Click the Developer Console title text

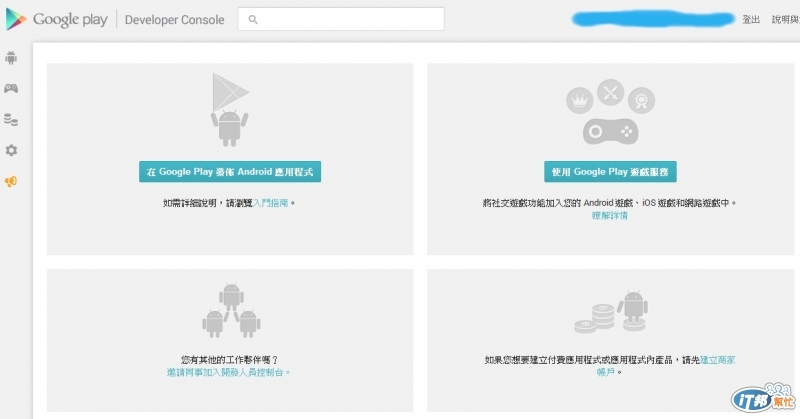(x=174, y=19)
